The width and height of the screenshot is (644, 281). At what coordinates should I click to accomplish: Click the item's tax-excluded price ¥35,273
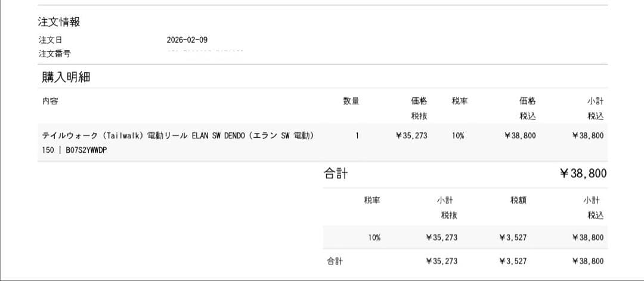click(x=411, y=135)
